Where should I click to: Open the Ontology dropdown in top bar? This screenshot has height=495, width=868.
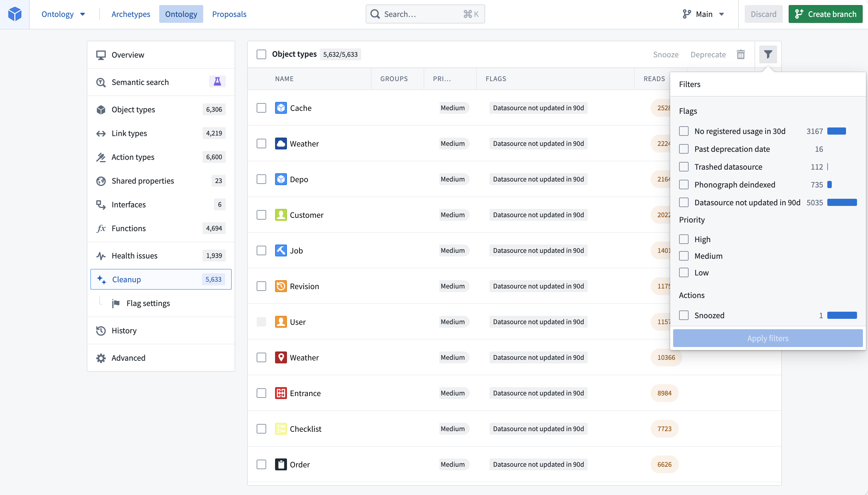63,14
